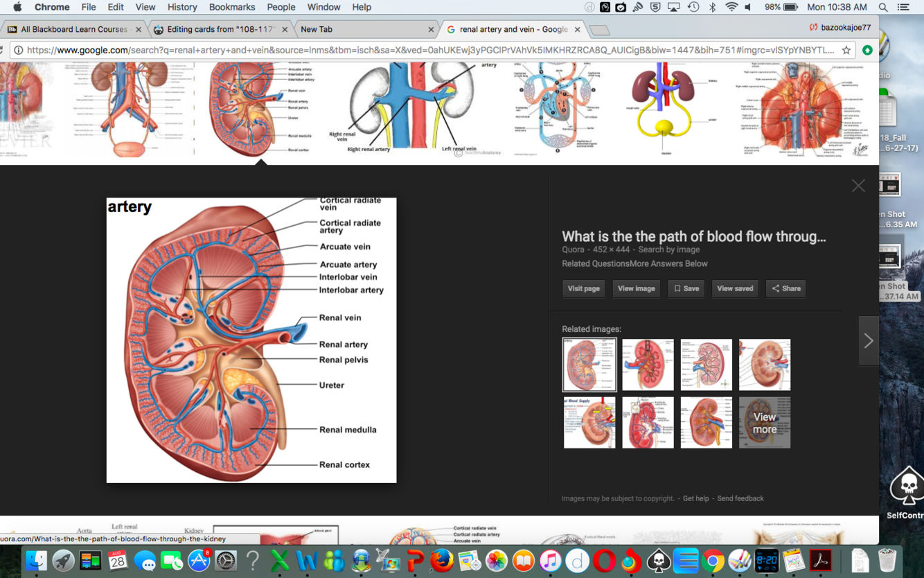Click the Get help link
The image size is (924, 578).
pyautogui.click(x=695, y=498)
